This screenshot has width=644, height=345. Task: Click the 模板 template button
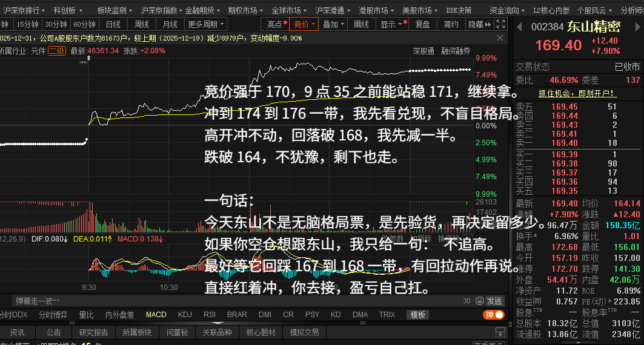pos(417,315)
